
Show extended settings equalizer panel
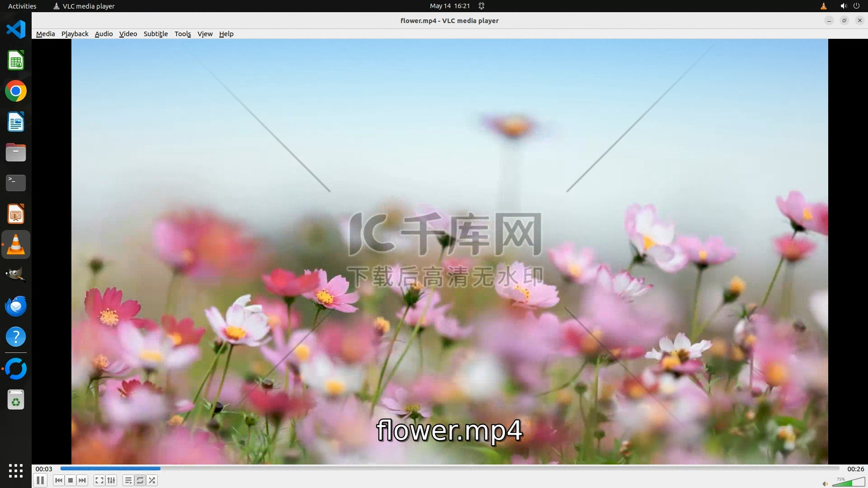point(111,480)
